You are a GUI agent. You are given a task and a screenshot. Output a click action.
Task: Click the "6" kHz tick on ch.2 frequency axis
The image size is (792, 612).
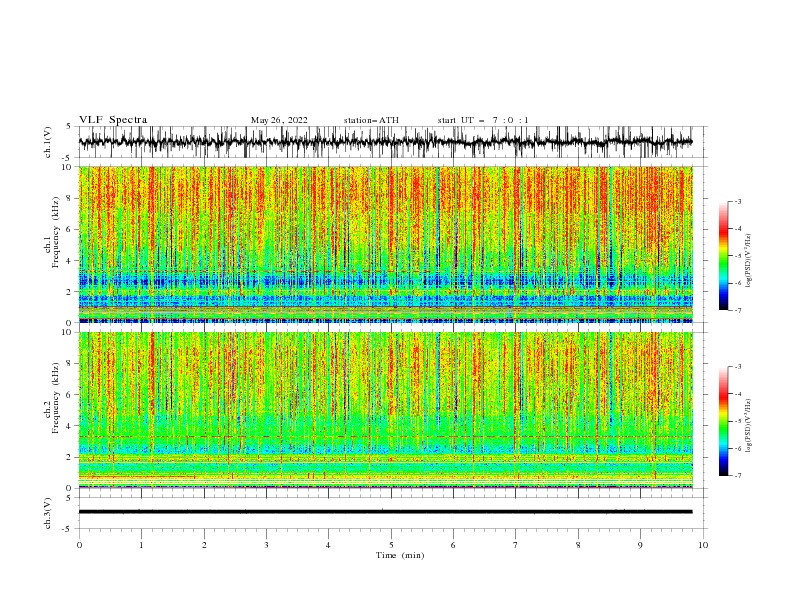71,395
